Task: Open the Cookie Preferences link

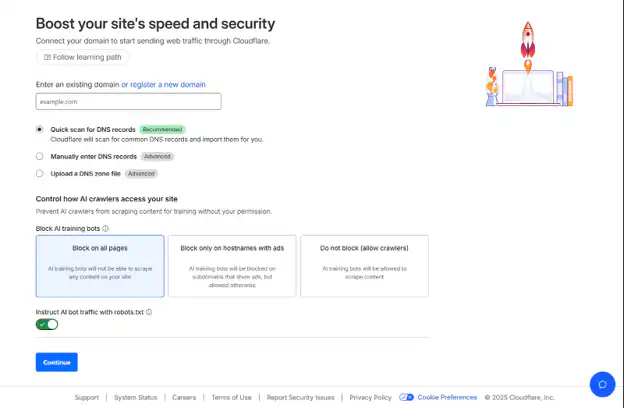Action: tap(447, 397)
